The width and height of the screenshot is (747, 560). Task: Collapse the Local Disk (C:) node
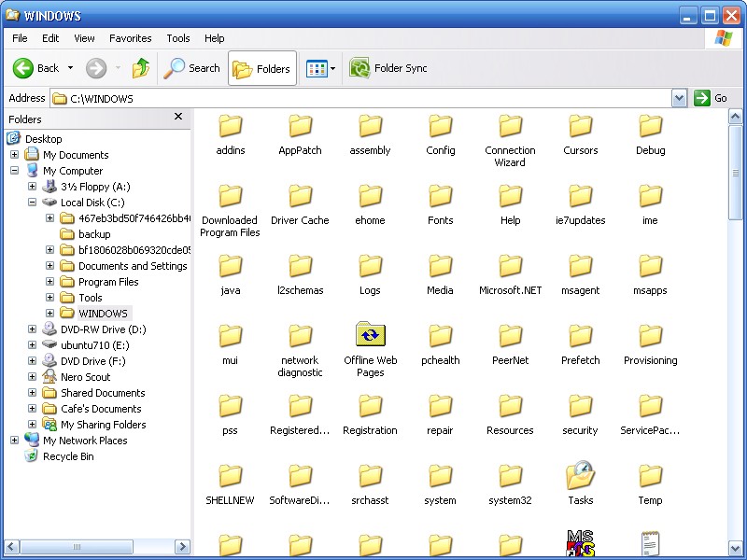(32, 202)
